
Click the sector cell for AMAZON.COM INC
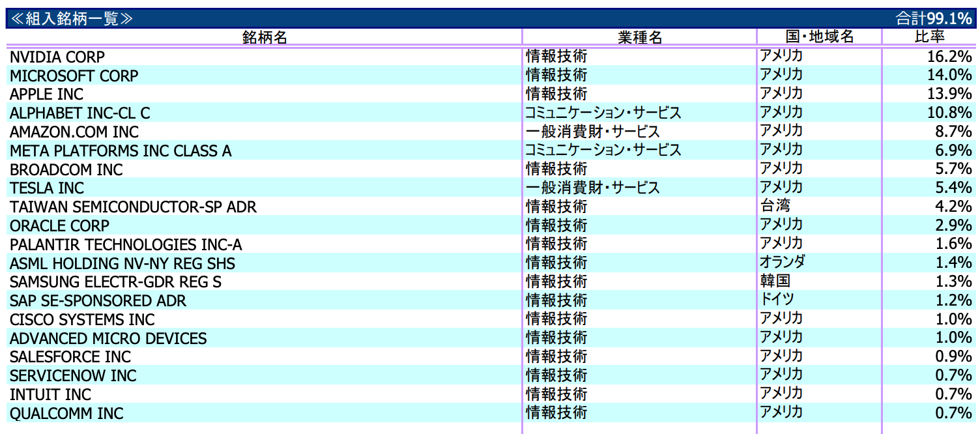click(592, 132)
